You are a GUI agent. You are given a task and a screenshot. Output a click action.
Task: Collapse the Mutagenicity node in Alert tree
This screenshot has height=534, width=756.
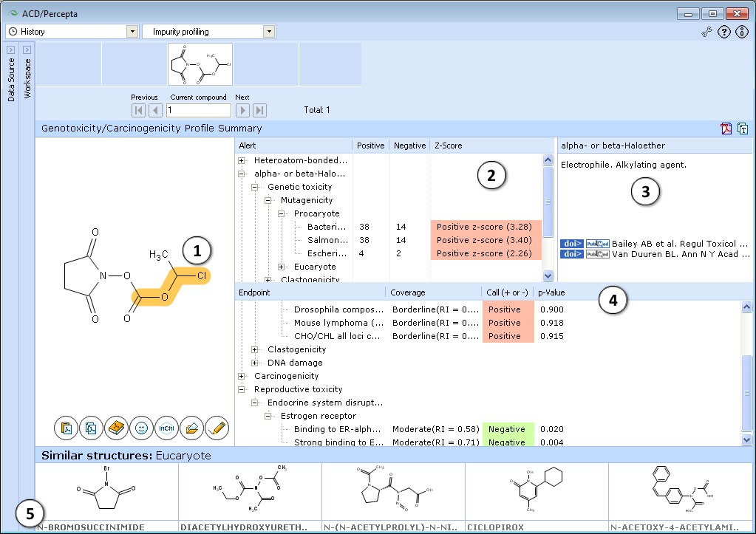268,200
